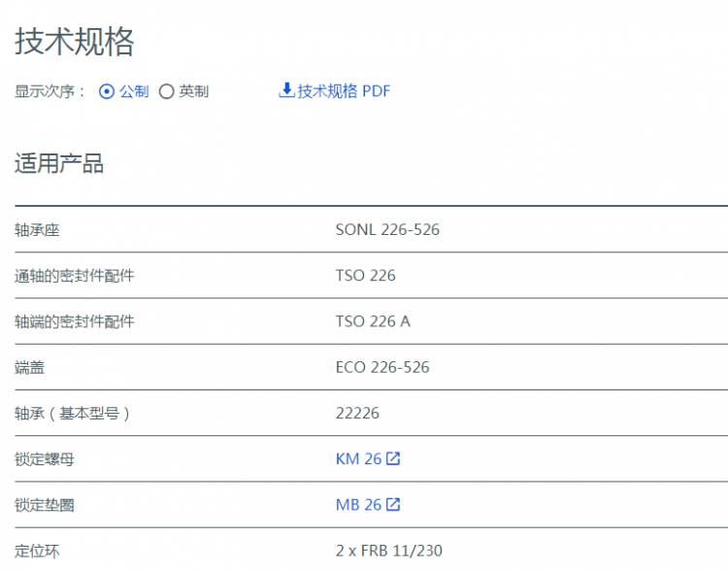Click the 适用产品 section heading
Viewport: 728px width, 571px height.
pos(59,163)
